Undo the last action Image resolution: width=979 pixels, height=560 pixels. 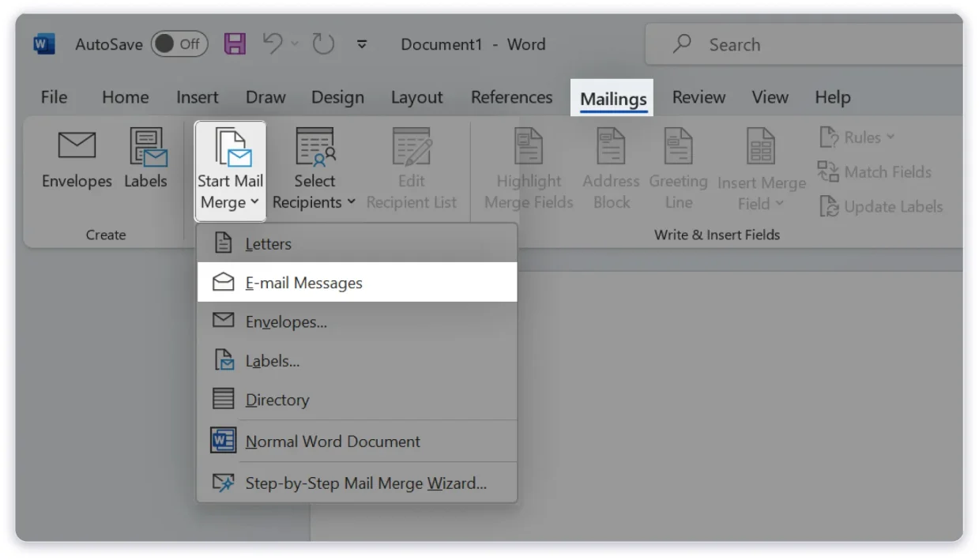pos(273,43)
